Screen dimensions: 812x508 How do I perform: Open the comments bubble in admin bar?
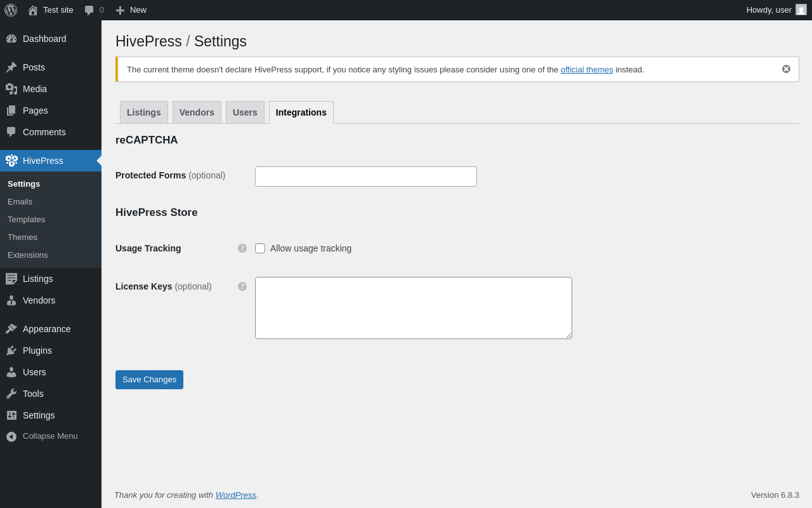(x=94, y=10)
